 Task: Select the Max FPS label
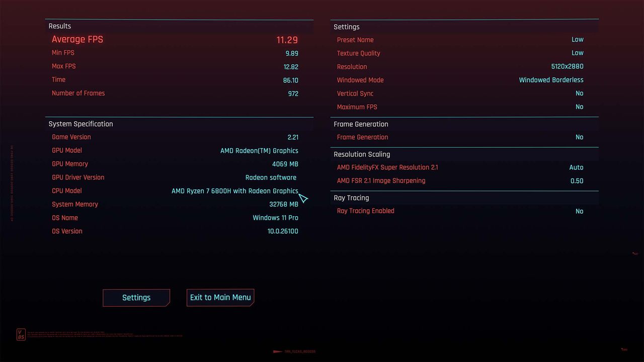coord(64,66)
